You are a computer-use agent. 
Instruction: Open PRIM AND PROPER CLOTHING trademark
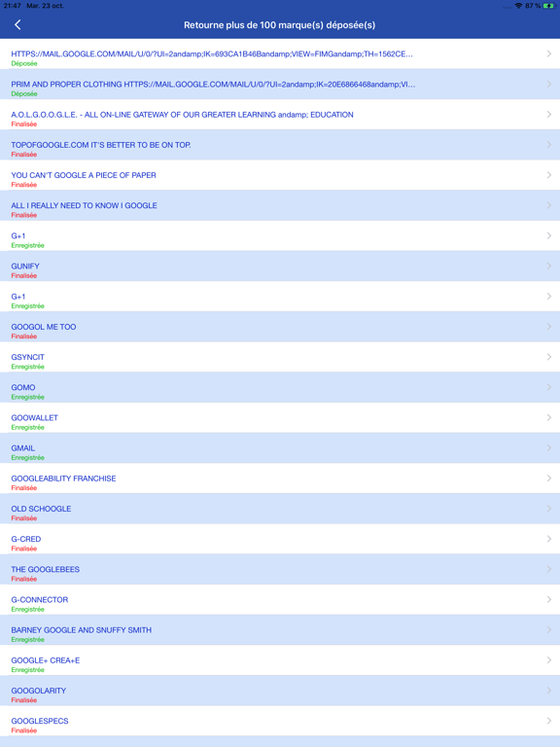[x=280, y=85]
